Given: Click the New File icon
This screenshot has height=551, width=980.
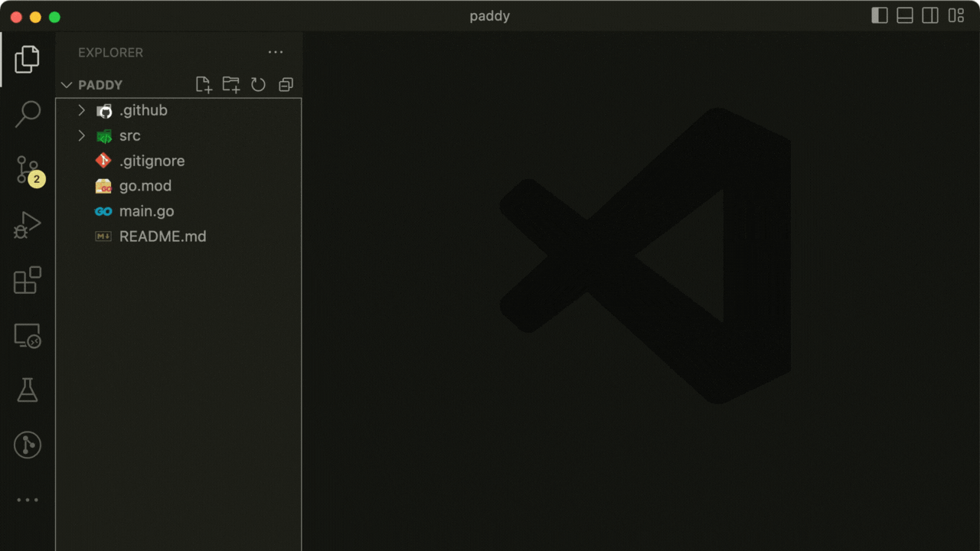Looking at the screenshot, I should pos(204,85).
